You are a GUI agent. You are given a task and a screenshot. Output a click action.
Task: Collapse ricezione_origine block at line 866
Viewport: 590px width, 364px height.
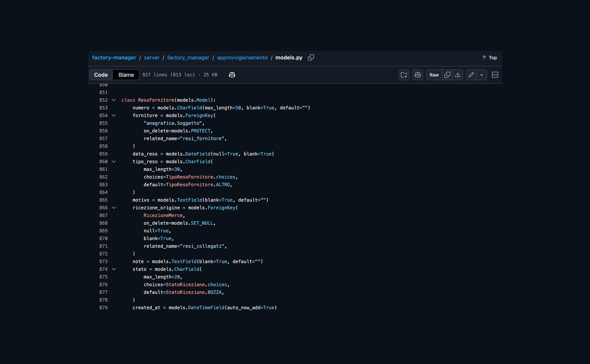point(114,208)
